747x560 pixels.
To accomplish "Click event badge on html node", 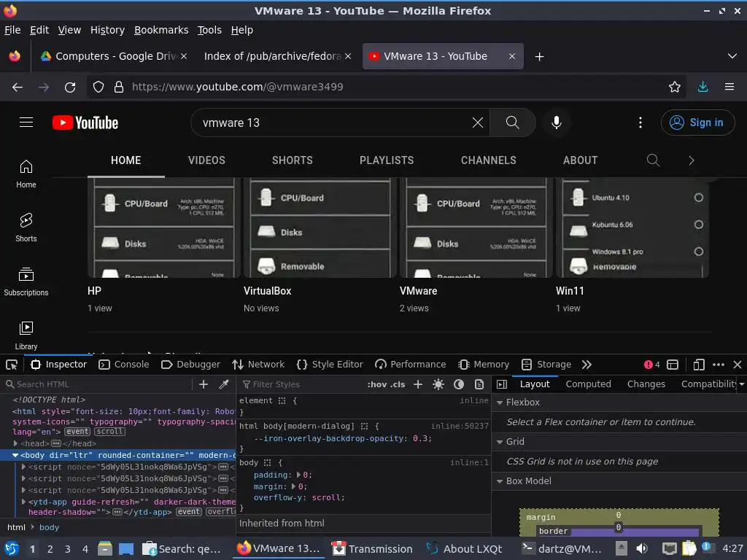I will pyautogui.click(x=77, y=432).
